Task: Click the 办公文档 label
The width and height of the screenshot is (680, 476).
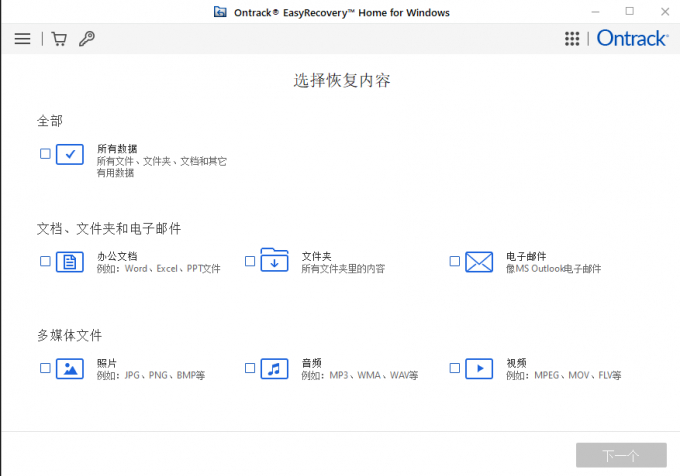Action: click(117, 256)
